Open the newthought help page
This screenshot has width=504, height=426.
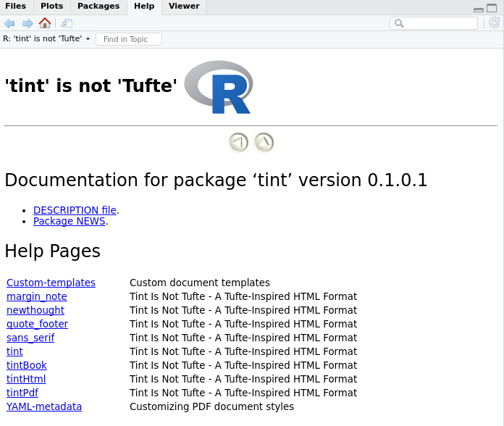35,310
